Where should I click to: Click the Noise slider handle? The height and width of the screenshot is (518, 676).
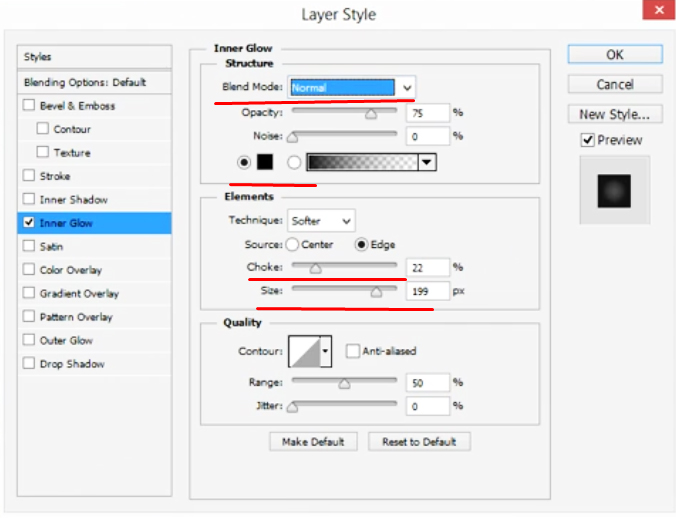292,137
